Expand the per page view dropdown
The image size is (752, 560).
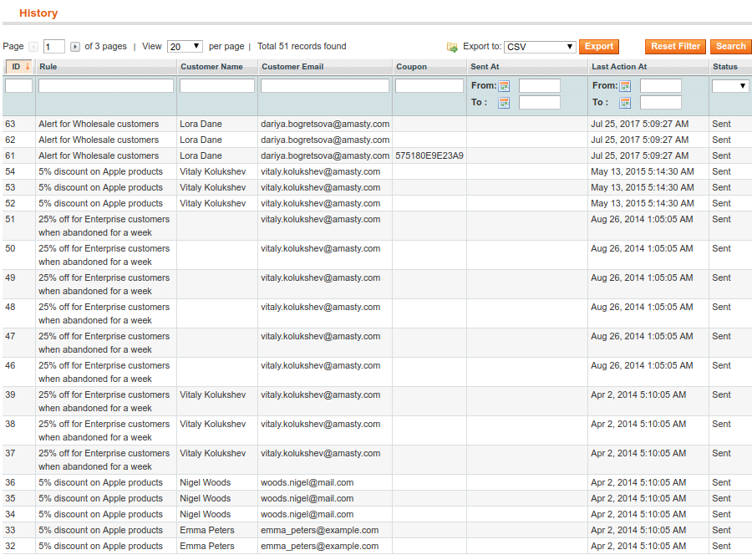185,47
